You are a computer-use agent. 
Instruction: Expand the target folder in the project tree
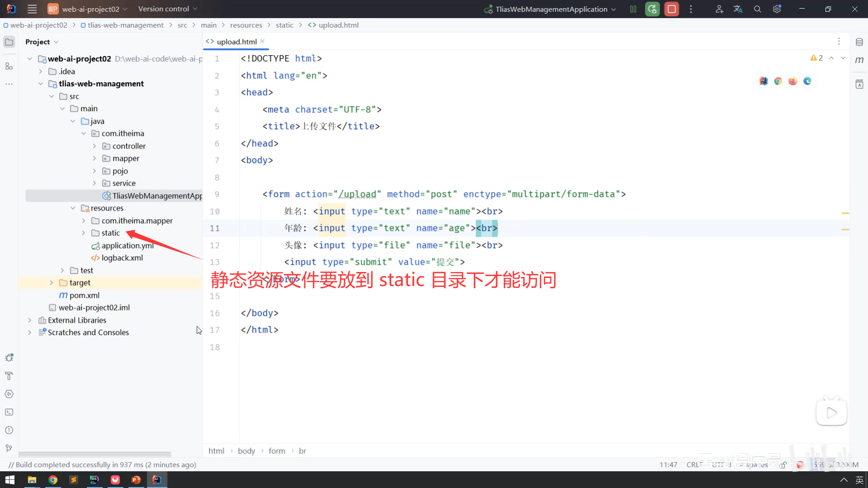point(52,283)
